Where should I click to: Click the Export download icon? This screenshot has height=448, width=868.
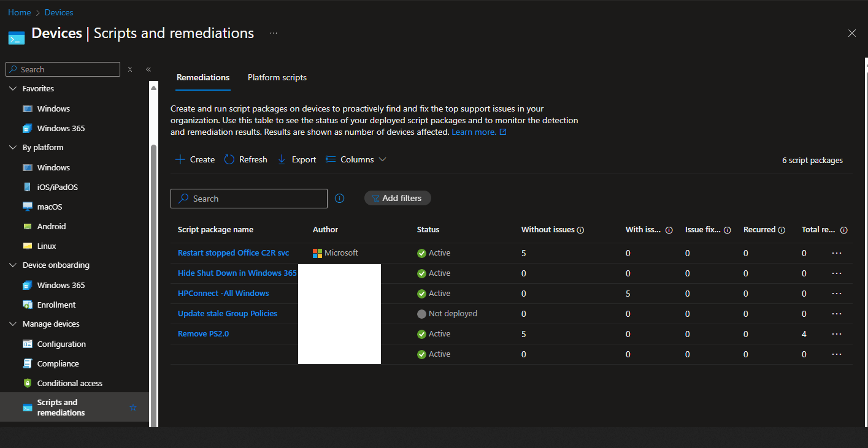pyautogui.click(x=282, y=159)
